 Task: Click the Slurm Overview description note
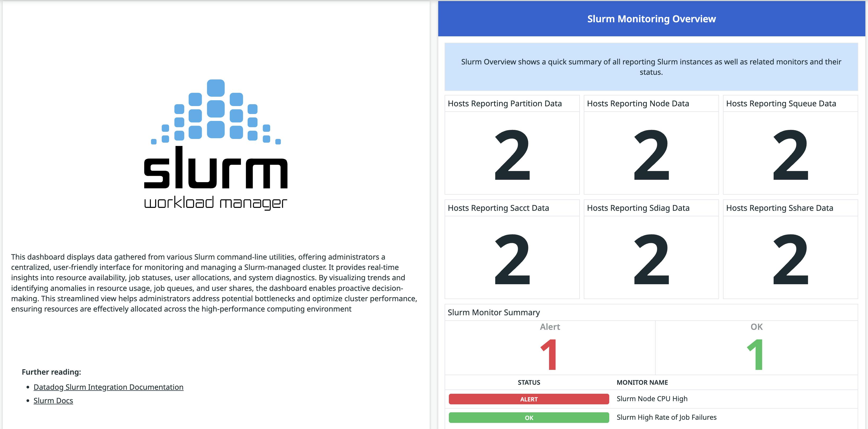coord(651,67)
